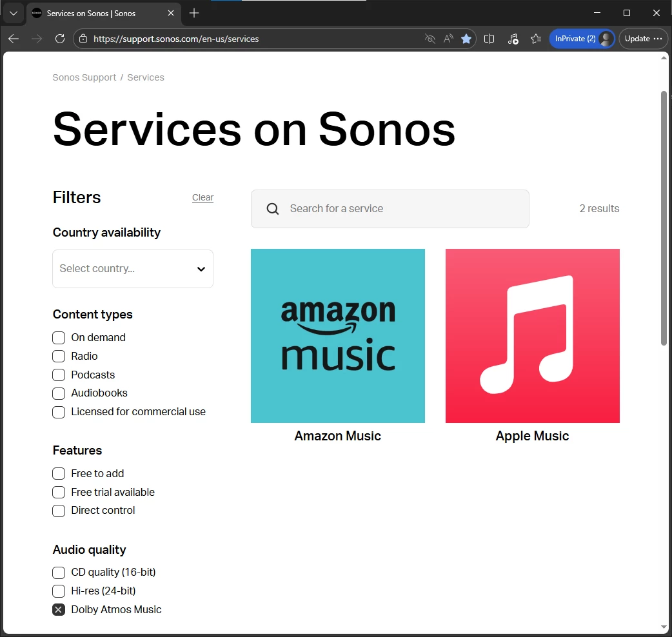Open the Select country dropdown
The image size is (672, 637).
pyautogui.click(x=133, y=269)
